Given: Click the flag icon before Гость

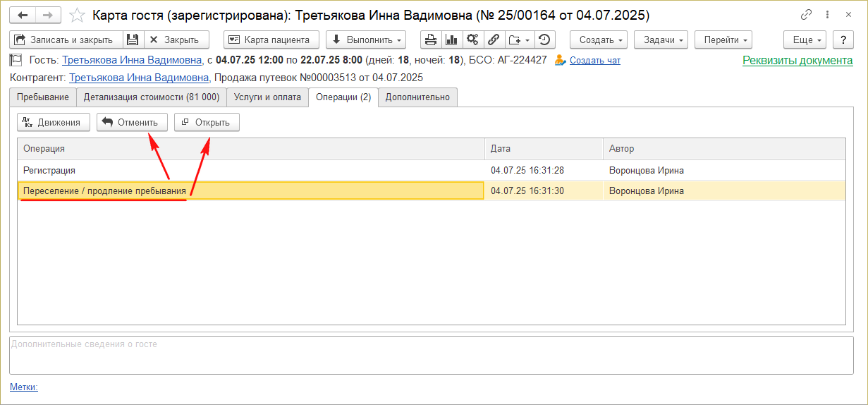Looking at the screenshot, I should pyautogui.click(x=17, y=61).
